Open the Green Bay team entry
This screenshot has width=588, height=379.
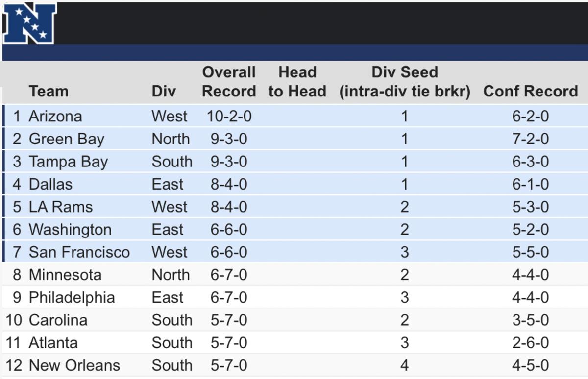tap(66, 139)
